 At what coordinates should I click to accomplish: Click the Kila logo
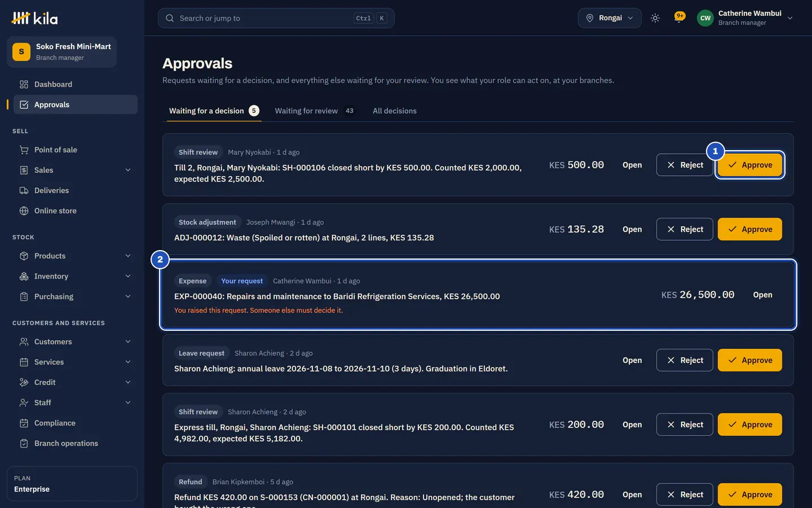pos(34,18)
